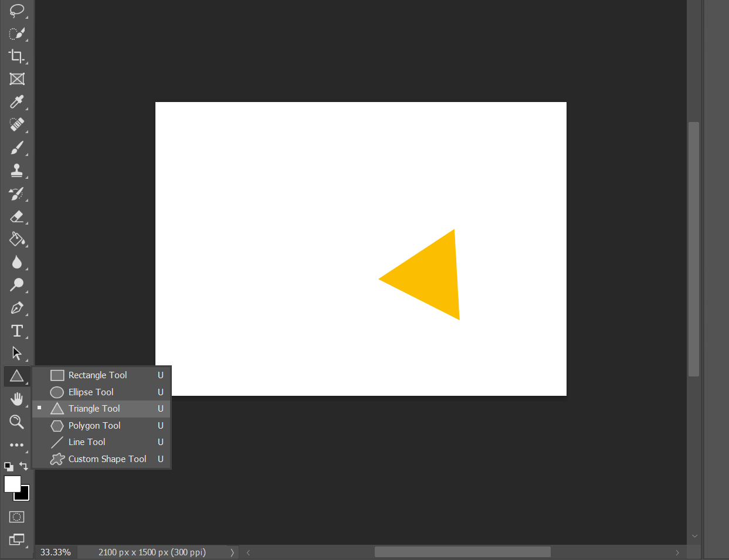Choose Triangle Tool from flyout

point(101,409)
